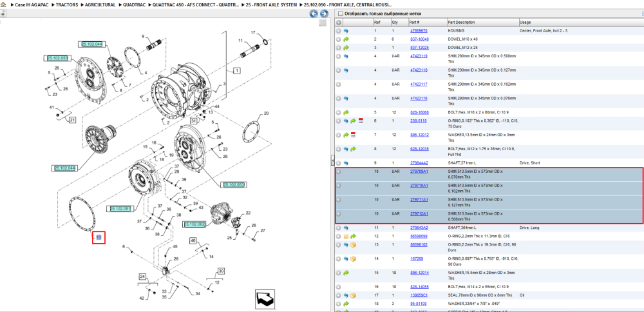The height and width of the screenshot is (312, 644).
Task: Click red list icon for WASHER 896-12012
Action: 353,135
